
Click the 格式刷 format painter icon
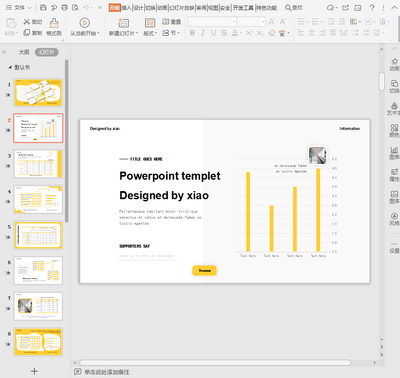tap(54, 23)
